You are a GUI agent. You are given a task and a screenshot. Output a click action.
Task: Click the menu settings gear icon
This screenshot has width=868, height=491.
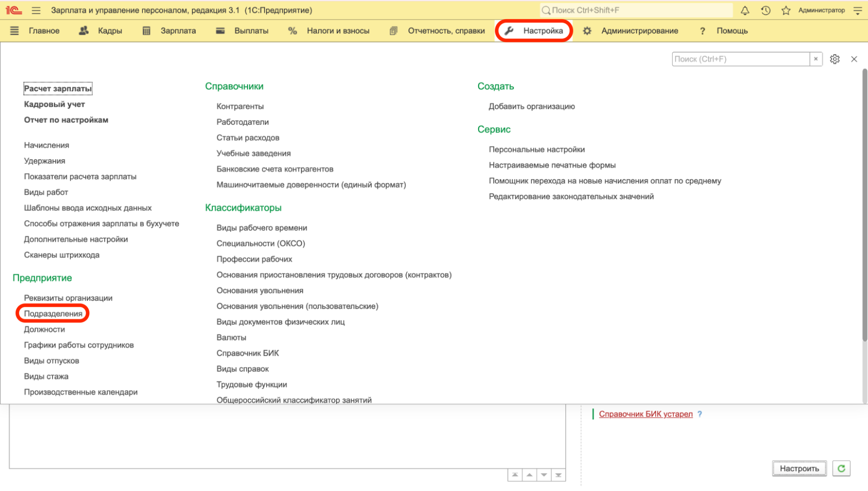[835, 59]
